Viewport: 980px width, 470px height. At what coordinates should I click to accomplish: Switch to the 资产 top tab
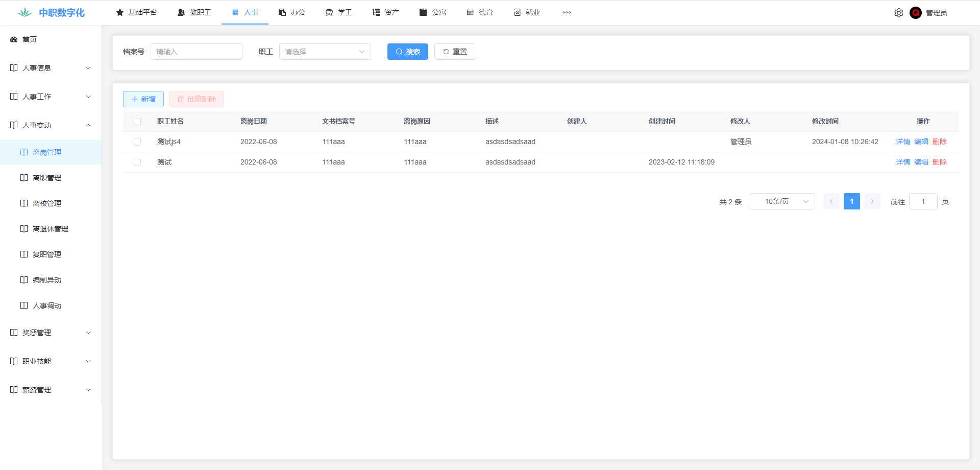point(386,12)
